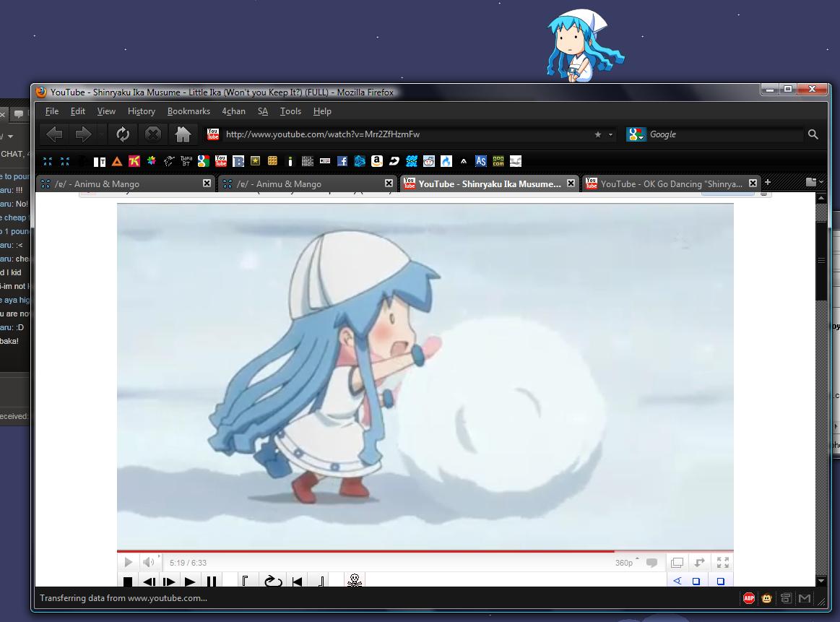Mute the YouTube video volume

tap(148, 562)
